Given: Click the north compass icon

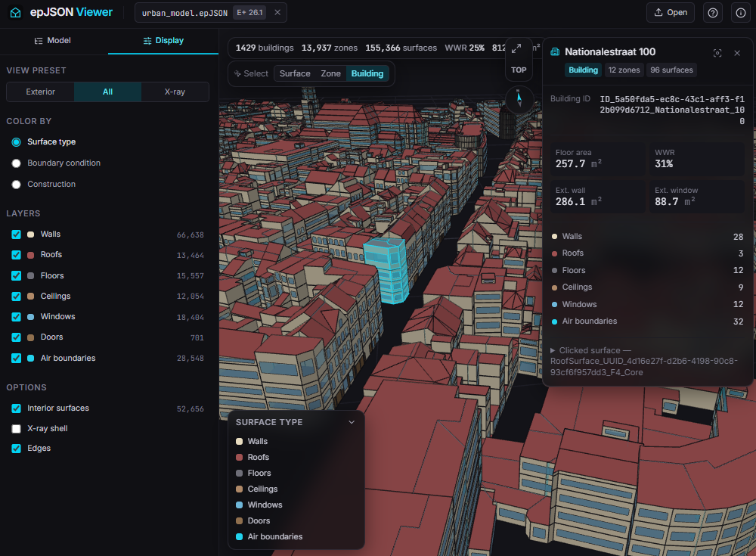Looking at the screenshot, I should pos(519,99).
